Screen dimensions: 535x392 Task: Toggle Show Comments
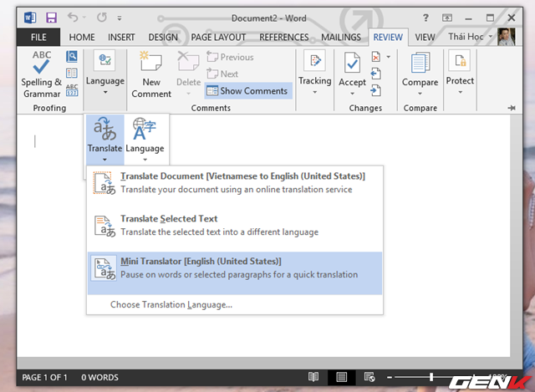pyautogui.click(x=248, y=91)
